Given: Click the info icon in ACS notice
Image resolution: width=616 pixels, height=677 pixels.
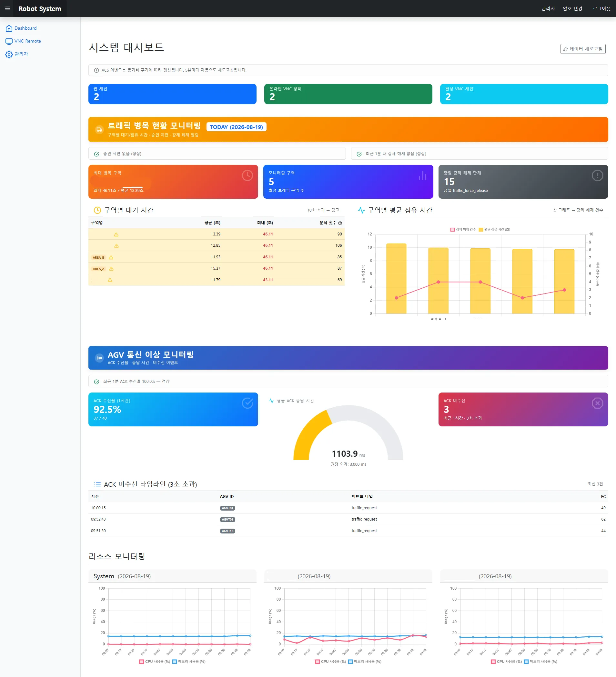Looking at the screenshot, I should coord(96,70).
